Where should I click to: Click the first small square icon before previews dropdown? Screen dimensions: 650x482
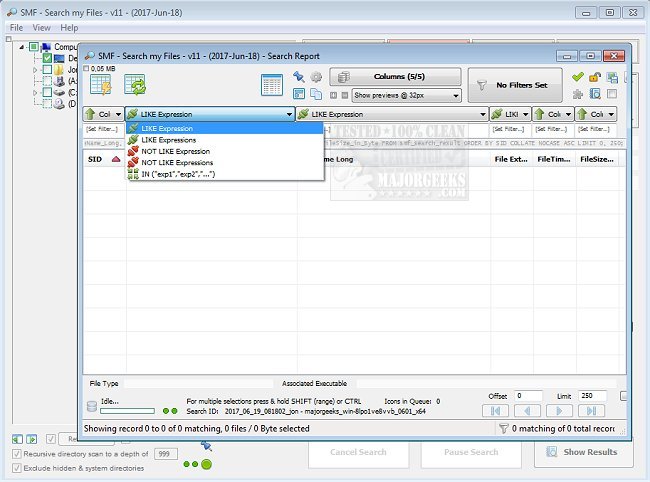(x=333, y=95)
